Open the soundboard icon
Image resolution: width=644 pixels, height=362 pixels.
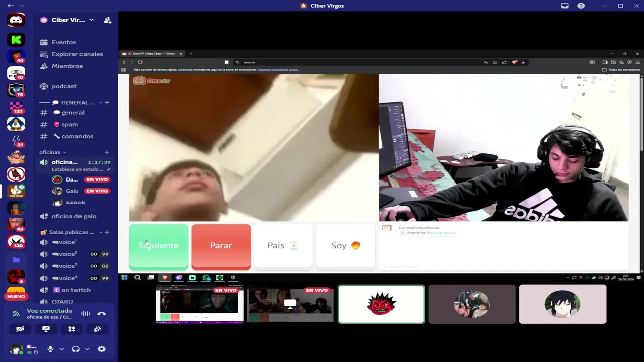[x=97, y=329]
